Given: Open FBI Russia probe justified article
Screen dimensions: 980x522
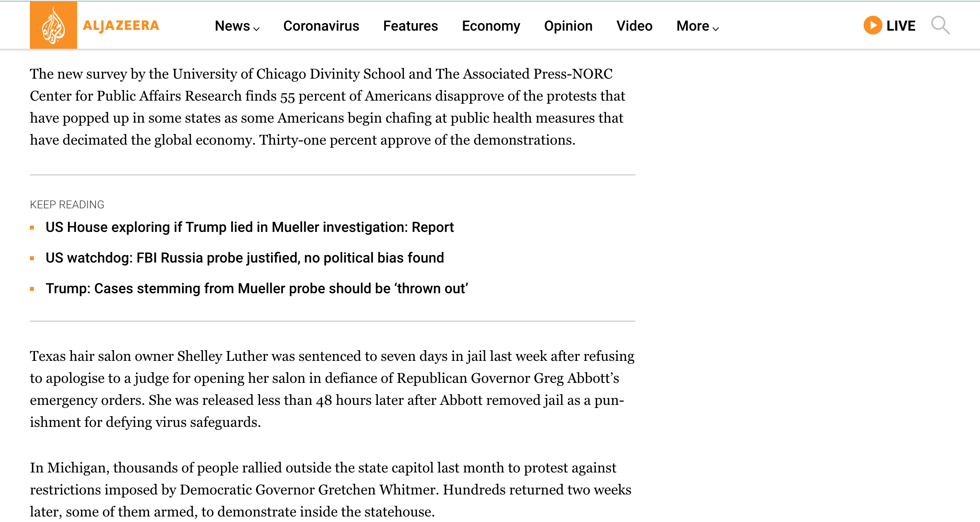Looking at the screenshot, I should point(245,258).
